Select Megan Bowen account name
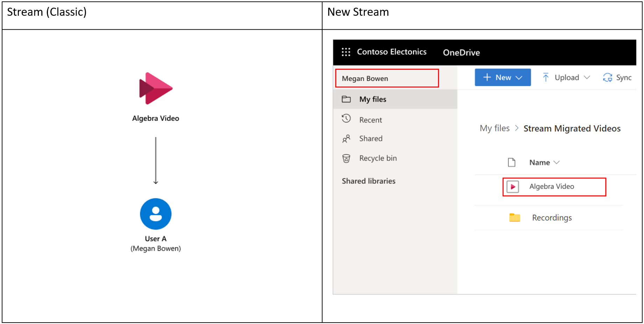Viewport: 644px width, 324px height. 365,78
